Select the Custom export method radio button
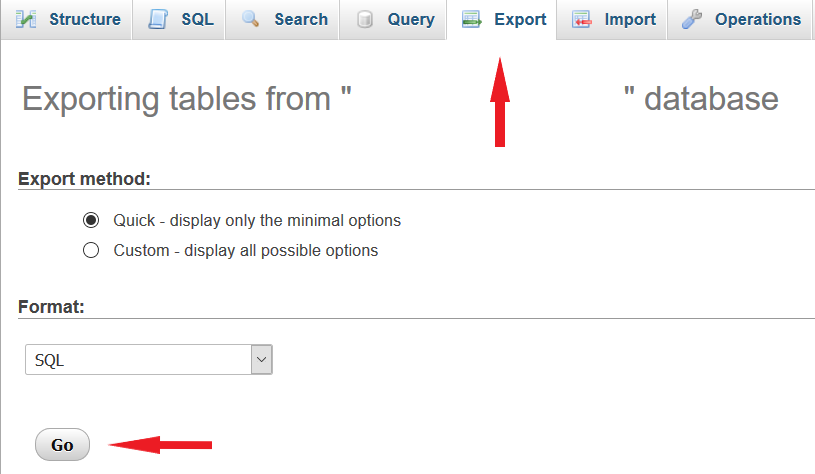This screenshot has width=815, height=474. click(x=91, y=250)
